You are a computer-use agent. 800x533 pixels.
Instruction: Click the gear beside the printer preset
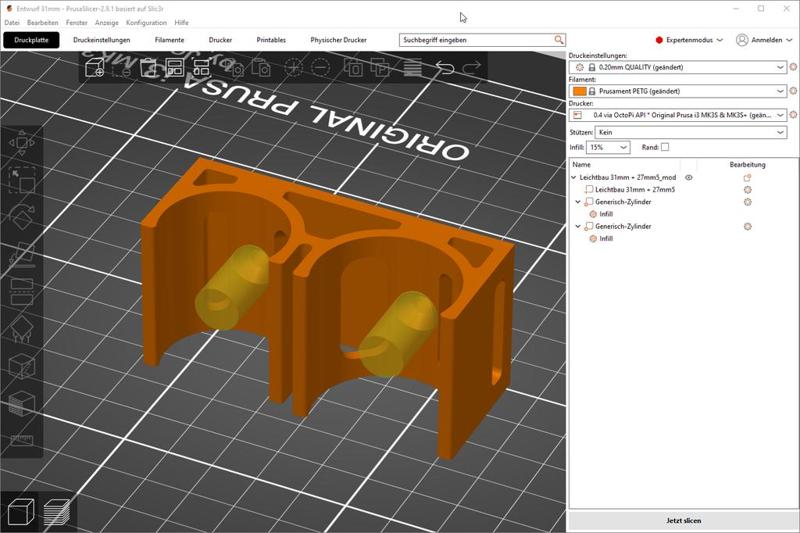click(793, 115)
